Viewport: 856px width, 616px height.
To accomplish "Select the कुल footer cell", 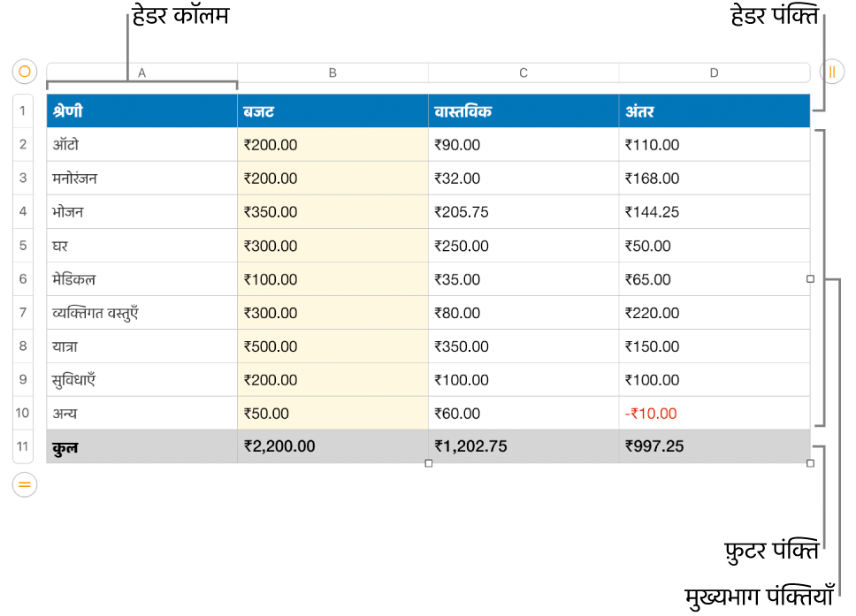I will tap(142, 446).
